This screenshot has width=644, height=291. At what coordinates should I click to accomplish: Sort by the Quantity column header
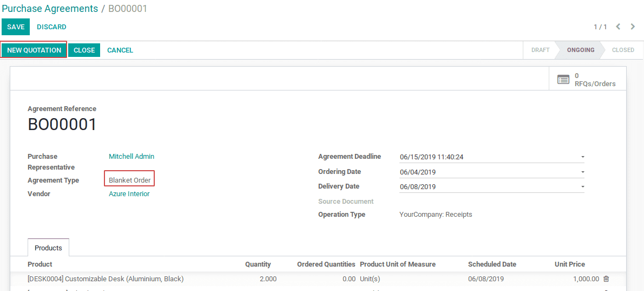coord(258,264)
